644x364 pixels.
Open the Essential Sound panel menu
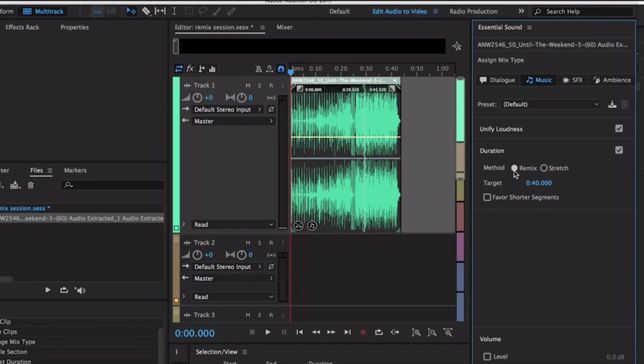529,28
